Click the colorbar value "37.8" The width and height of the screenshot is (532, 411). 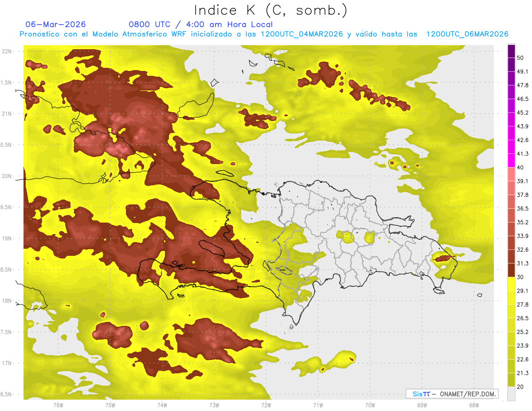pos(522,195)
